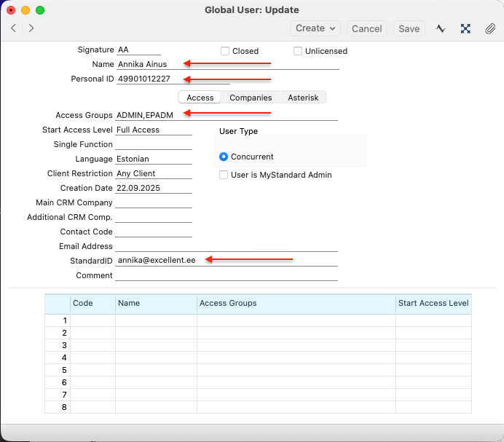Switch to the Companies tab
This screenshot has width=504, height=442.
[x=251, y=98]
